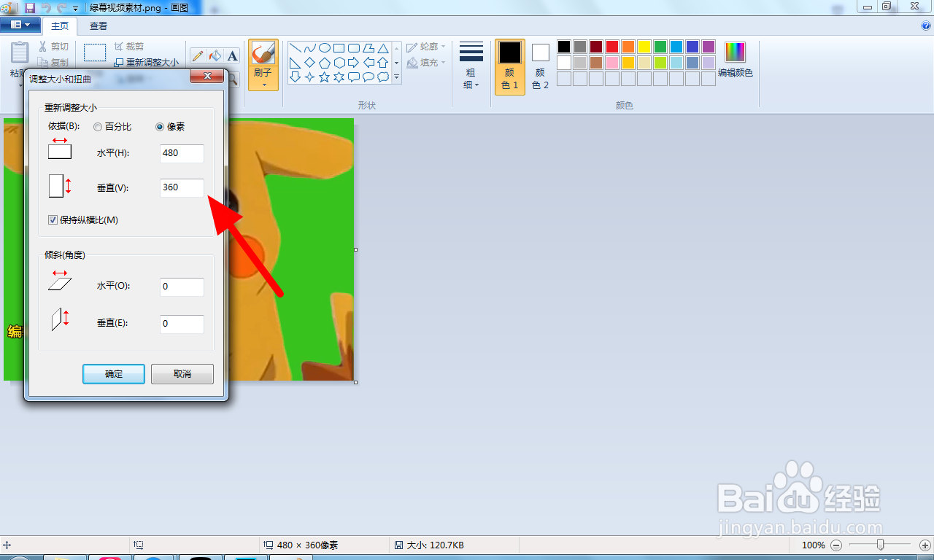Pick the Down arrow shape
This screenshot has width=934, height=560.
[296, 77]
